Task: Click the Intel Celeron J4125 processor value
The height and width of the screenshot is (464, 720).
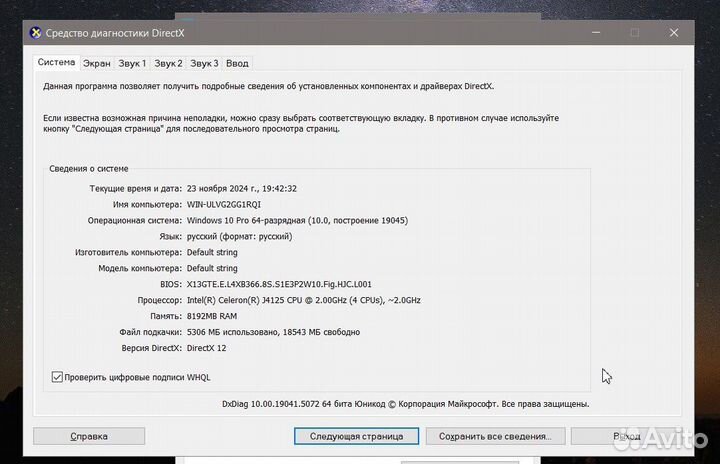Action: [x=304, y=300]
